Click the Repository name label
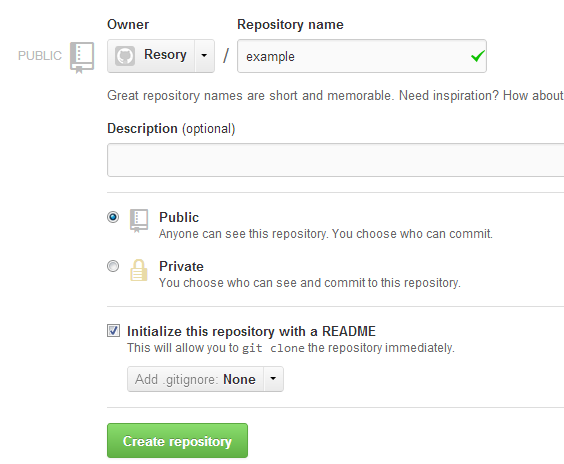 click(290, 24)
